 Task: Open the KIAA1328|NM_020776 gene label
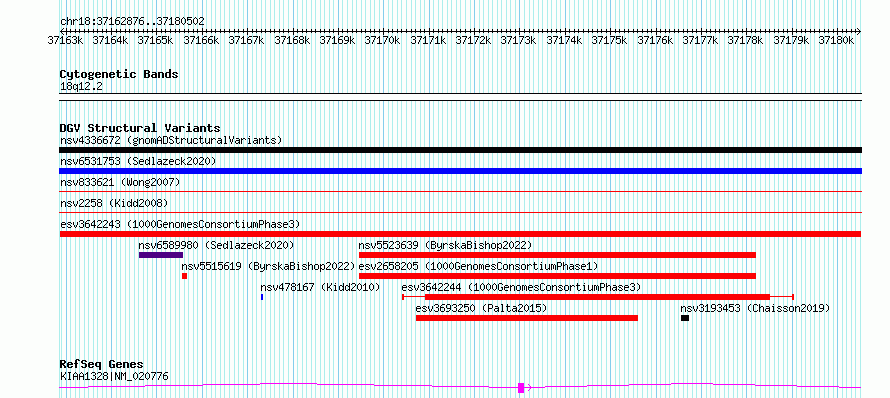pyautogui.click(x=114, y=376)
